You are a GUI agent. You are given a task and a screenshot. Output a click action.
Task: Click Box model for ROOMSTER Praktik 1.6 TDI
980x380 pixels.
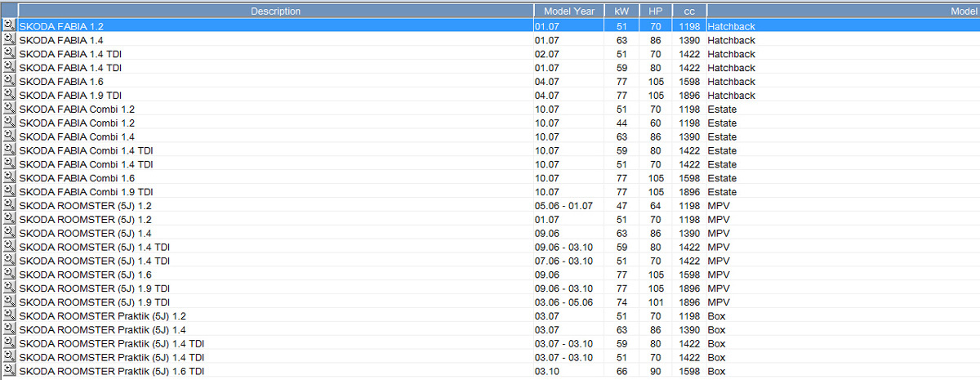click(x=716, y=372)
